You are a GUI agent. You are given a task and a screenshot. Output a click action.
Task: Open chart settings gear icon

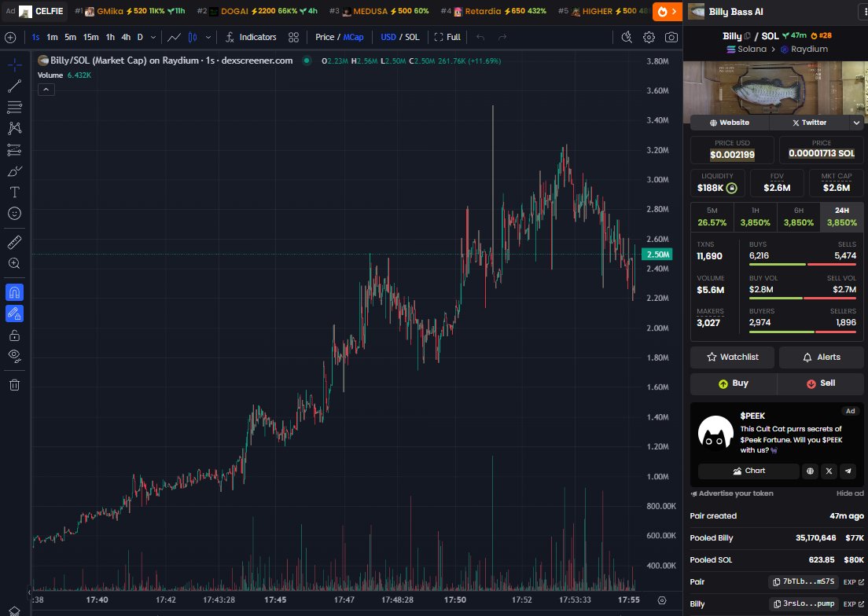point(649,37)
